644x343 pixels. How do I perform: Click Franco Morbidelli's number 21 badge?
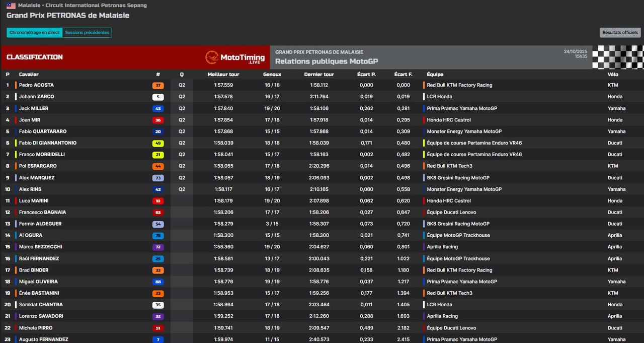click(158, 155)
